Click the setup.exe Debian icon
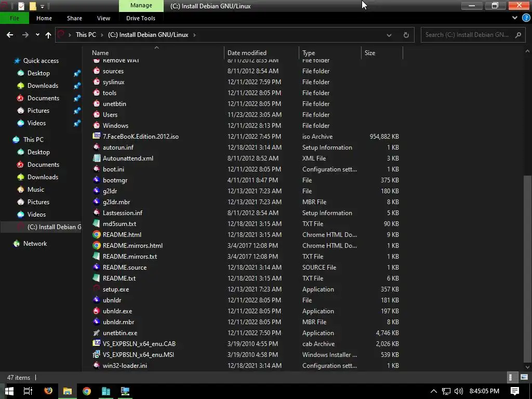 click(x=97, y=289)
